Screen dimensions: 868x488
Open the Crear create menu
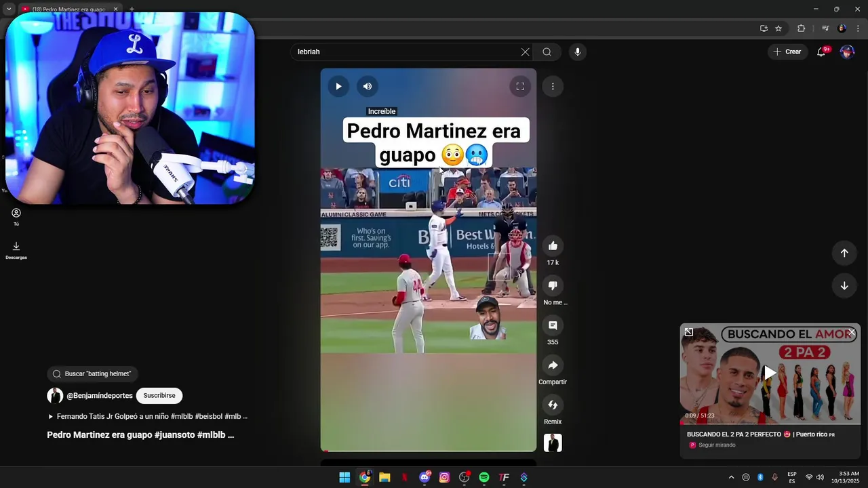[788, 52]
